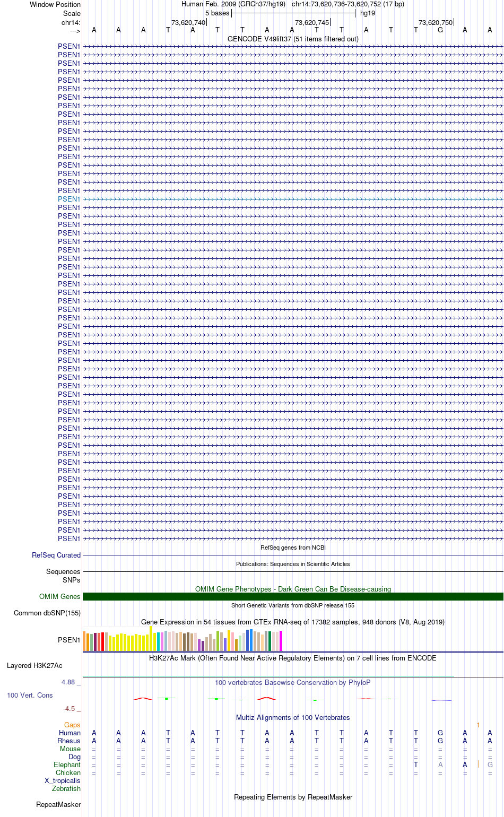Click the tallest yellow GTEx expression bar
Screen dimensions: 504x817
151,638
